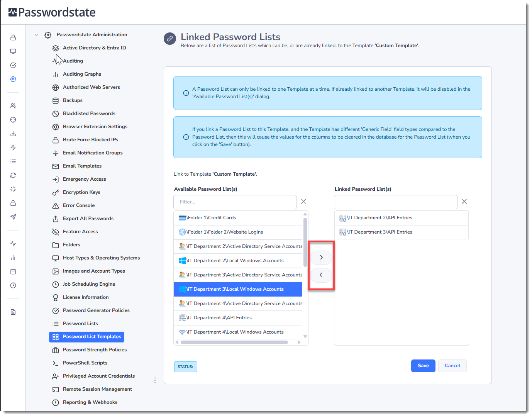The image size is (532, 417).
Task: Focus the Linked Password Lists filter field
Action: (x=396, y=202)
